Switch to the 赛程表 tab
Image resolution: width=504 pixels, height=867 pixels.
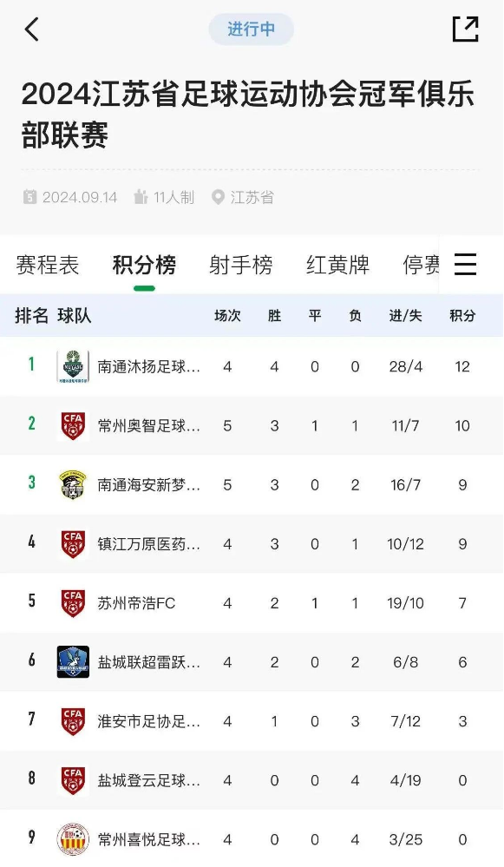[48, 265]
